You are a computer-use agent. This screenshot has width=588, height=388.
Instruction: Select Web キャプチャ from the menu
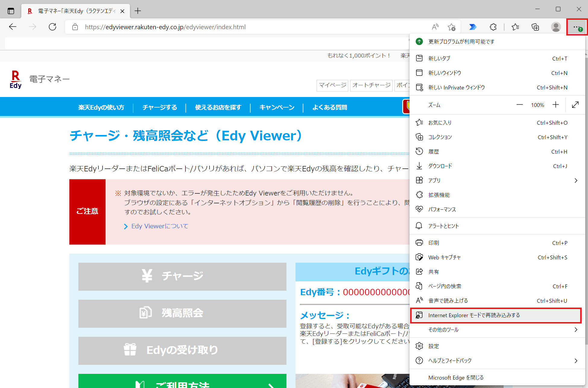pos(497,257)
